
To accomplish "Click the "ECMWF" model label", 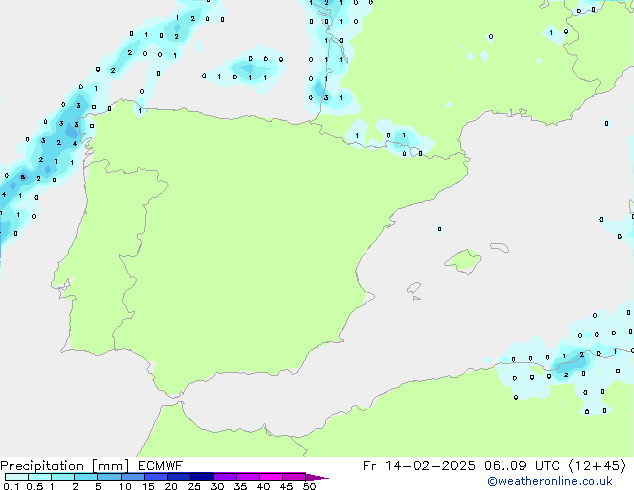I will (x=160, y=465).
